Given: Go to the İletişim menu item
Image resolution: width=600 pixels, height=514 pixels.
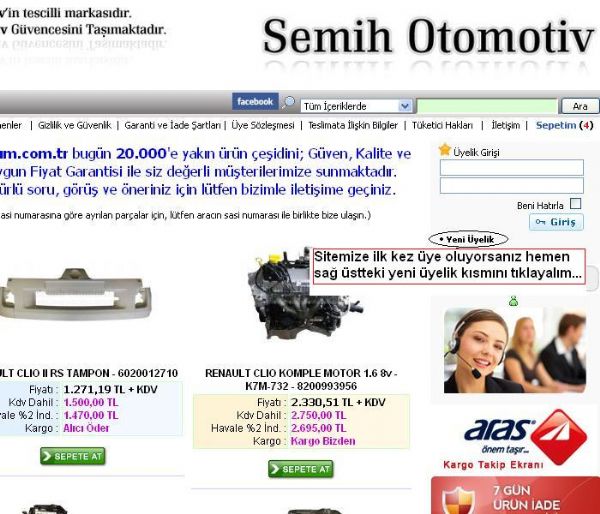Looking at the screenshot, I should coord(505,125).
